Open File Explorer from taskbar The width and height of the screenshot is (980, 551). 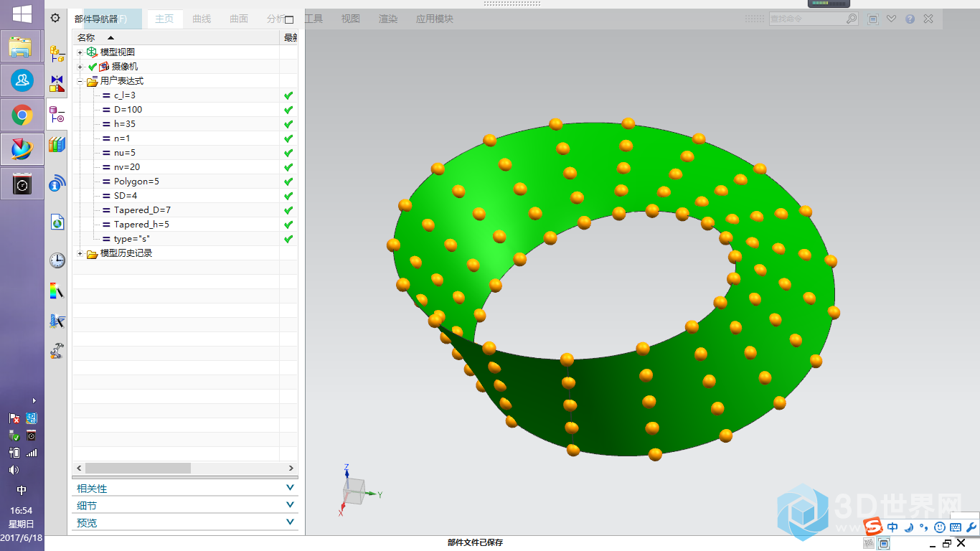pyautogui.click(x=22, y=47)
